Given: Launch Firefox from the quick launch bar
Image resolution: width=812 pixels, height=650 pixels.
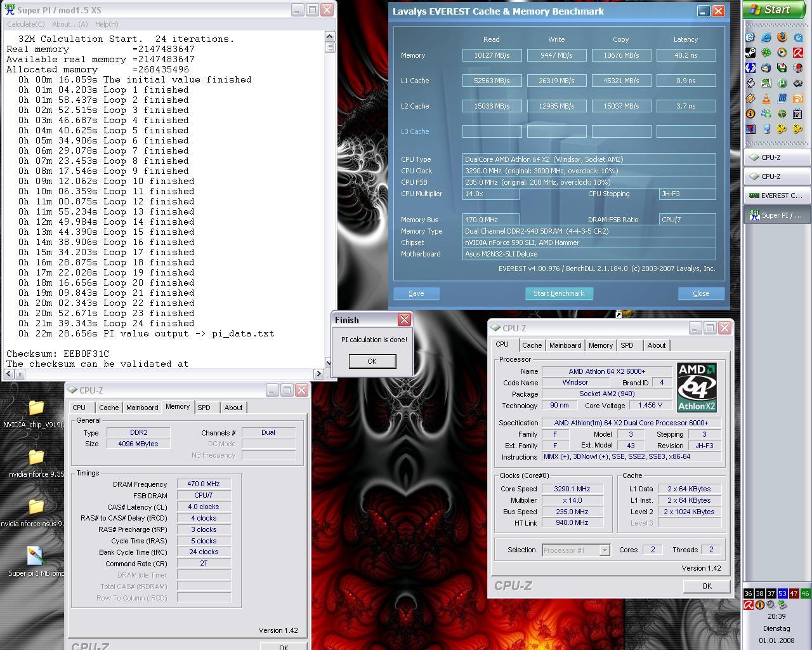Looking at the screenshot, I should tap(782, 37).
